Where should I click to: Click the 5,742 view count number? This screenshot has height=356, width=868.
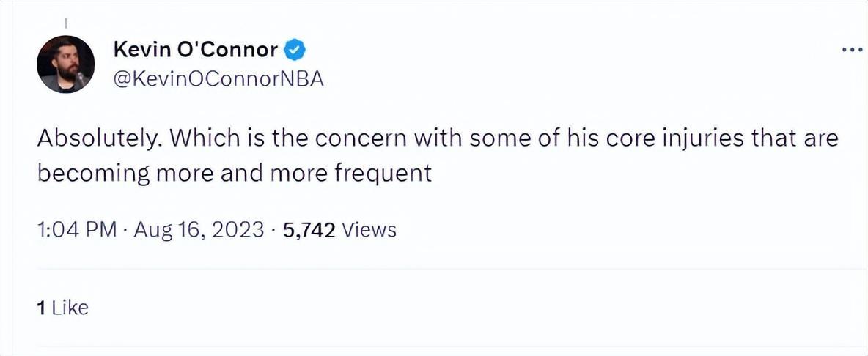point(309,230)
